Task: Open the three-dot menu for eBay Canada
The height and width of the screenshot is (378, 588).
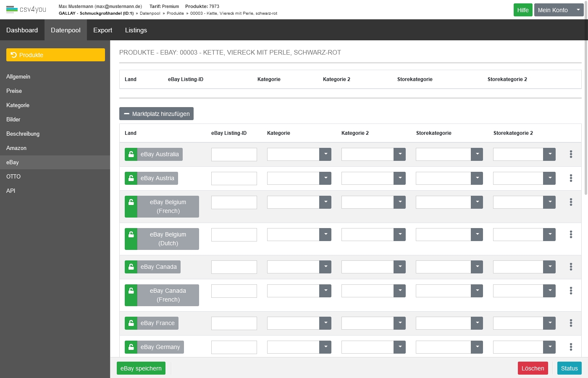Action: pyautogui.click(x=571, y=267)
